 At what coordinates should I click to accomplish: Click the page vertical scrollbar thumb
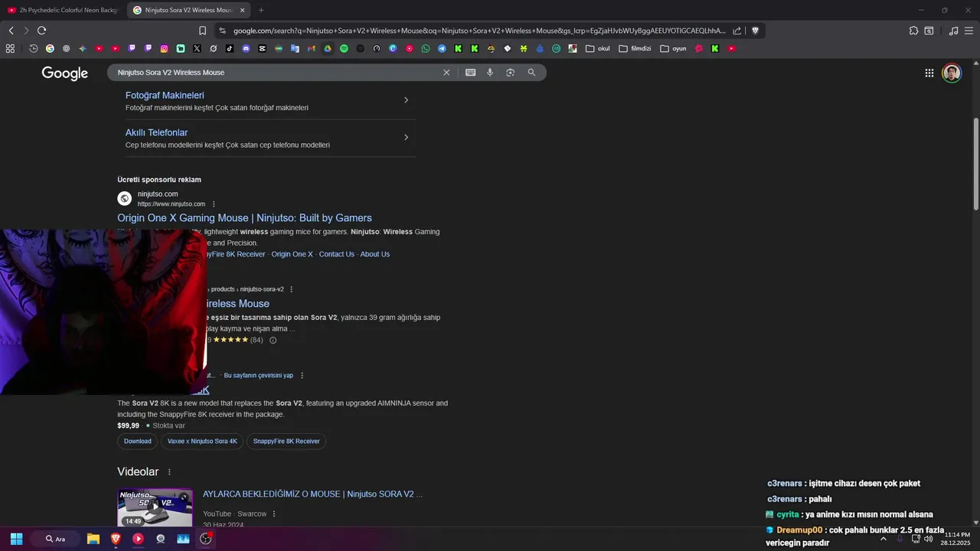coord(975,164)
